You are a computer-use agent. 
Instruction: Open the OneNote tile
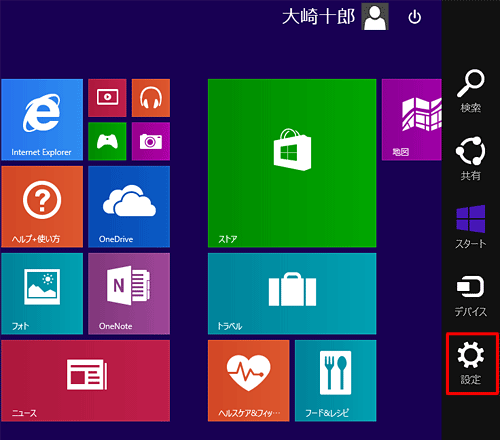tap(129, 294)
